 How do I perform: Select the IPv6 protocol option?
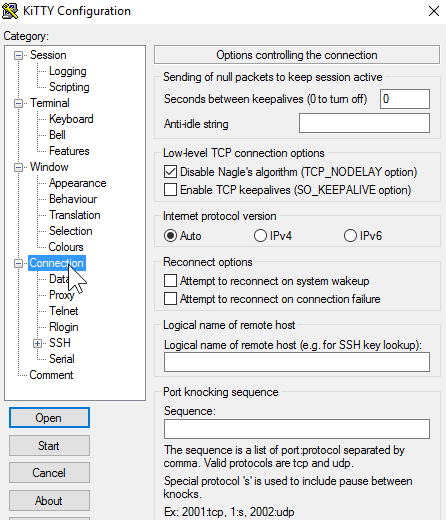tap(350, 236)
